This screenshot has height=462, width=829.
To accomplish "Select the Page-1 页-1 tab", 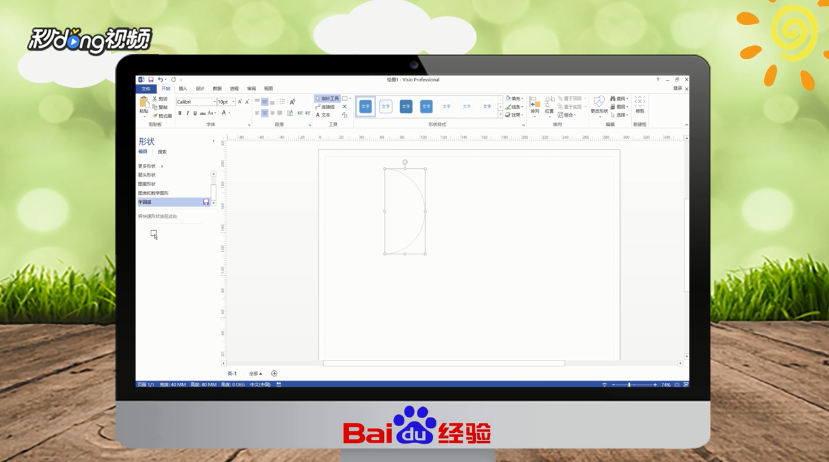I will click(232, 373).
